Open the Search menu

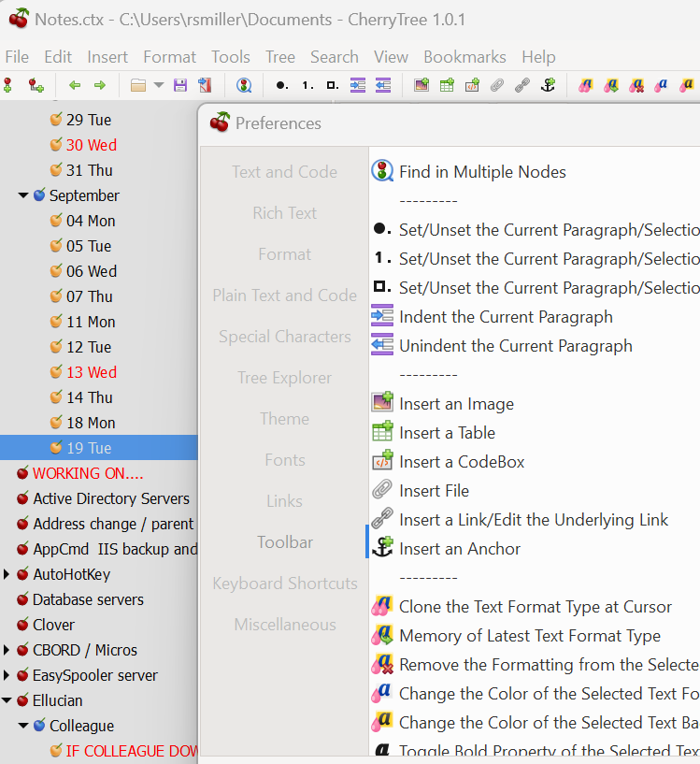335,57
